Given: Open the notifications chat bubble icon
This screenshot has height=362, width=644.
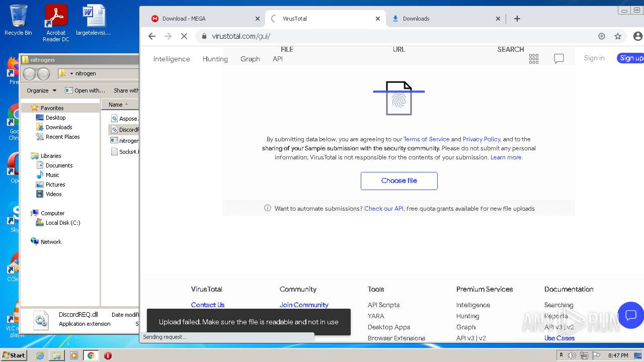Looking at the screenshot, I should (559, 59).
